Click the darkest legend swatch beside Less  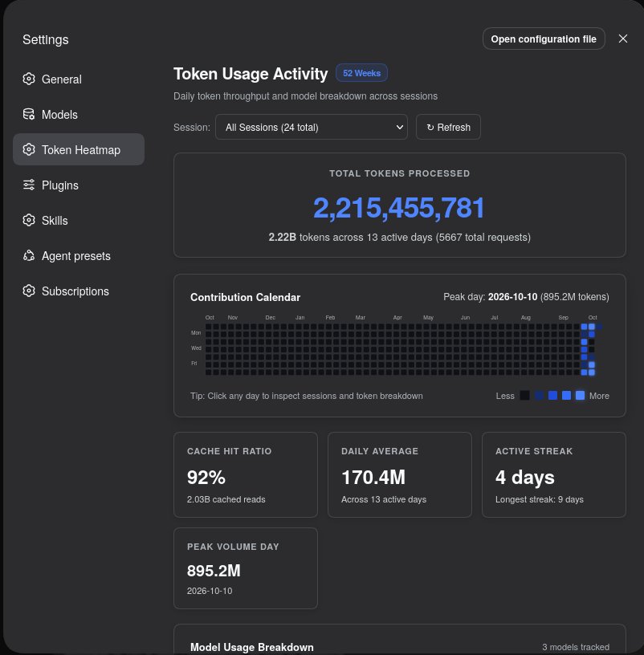[524, 395]
